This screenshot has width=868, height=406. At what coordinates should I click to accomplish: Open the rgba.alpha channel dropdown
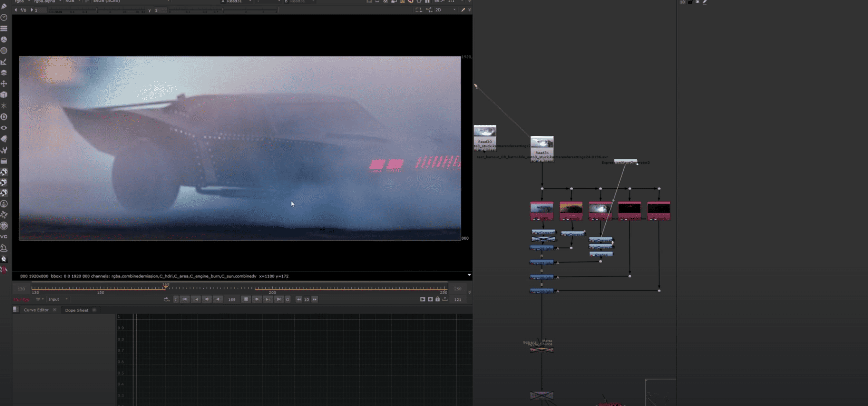[47, 1]
